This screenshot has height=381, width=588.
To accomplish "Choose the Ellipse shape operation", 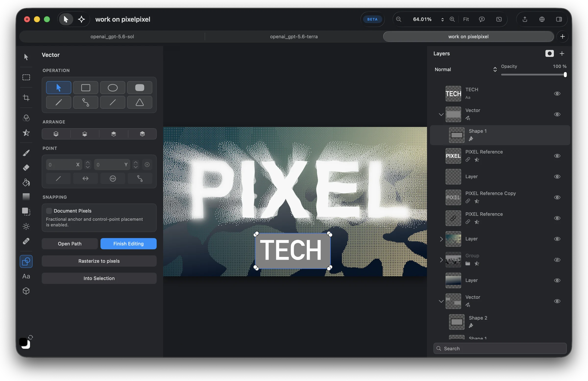I will coord(113,88).
